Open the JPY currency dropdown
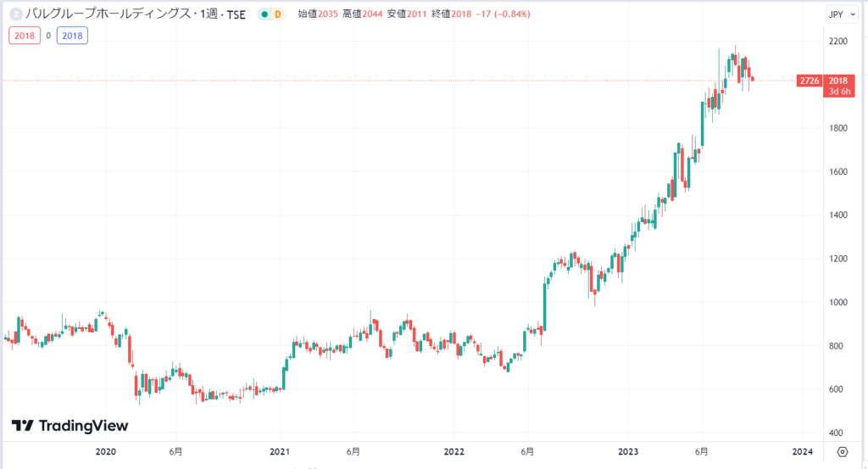Screen dimensions: 868x469 (x=841, y=14)
